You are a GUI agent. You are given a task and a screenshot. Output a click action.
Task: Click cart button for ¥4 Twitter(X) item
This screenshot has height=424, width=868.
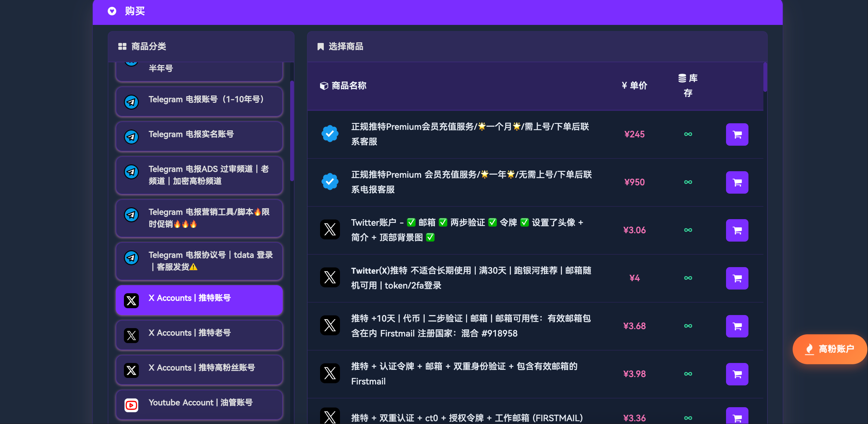pos(737,278)
